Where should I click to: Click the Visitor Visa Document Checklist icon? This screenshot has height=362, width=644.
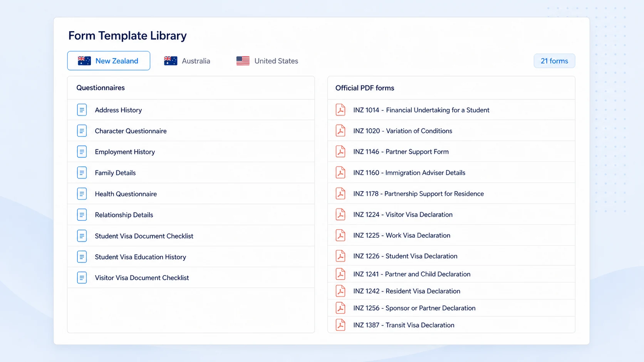click(82, 278)
